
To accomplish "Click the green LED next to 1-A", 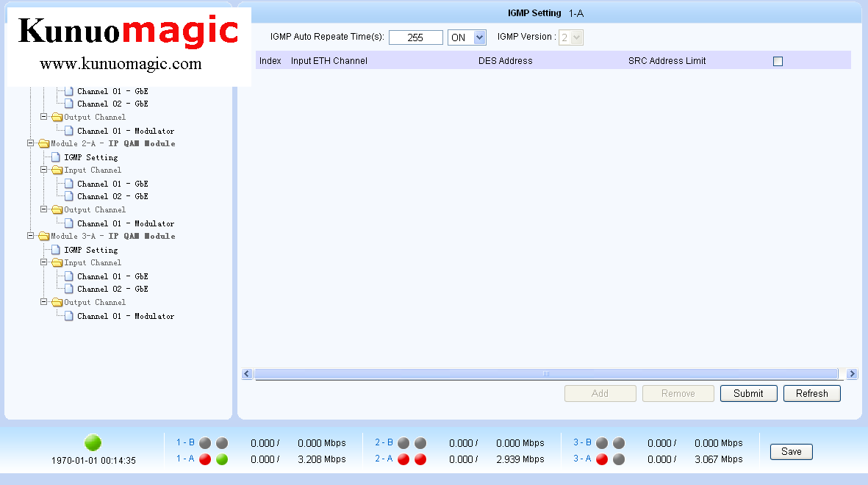I will (x=222, y=459).
